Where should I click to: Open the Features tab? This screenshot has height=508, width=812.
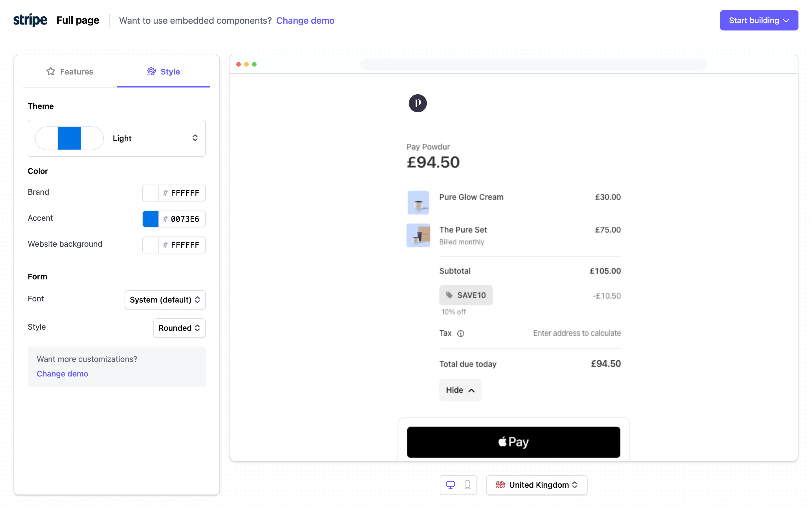tap(70, 72)
